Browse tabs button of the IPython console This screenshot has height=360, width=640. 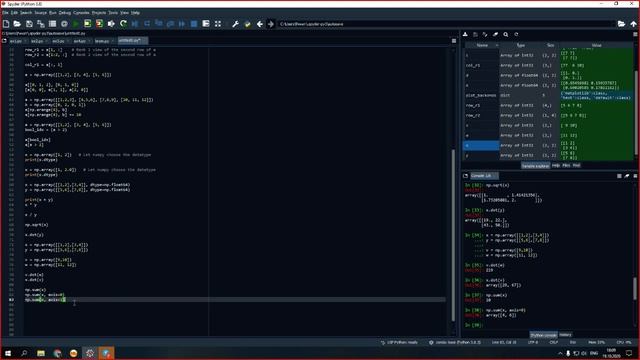465,176
